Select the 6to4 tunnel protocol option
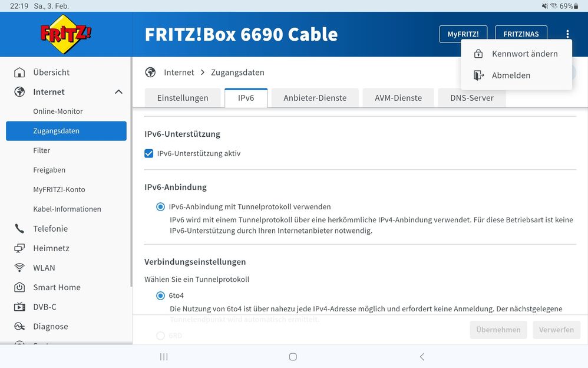 coord(160,295)
